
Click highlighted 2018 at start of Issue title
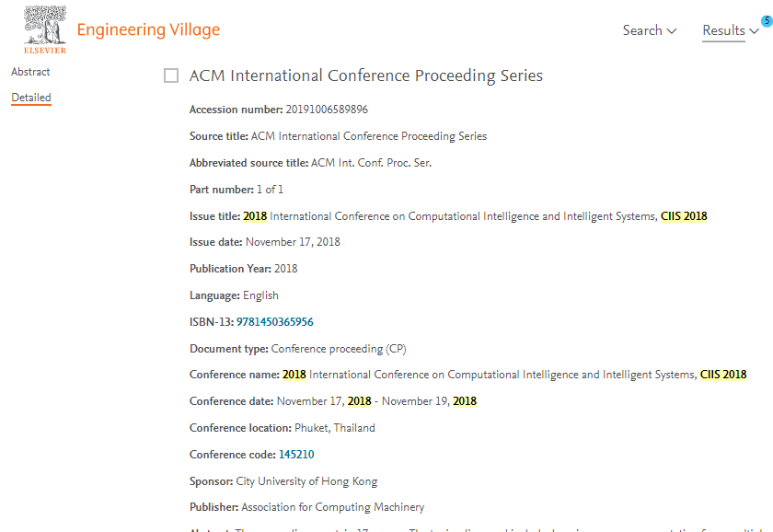click(255, 216)
